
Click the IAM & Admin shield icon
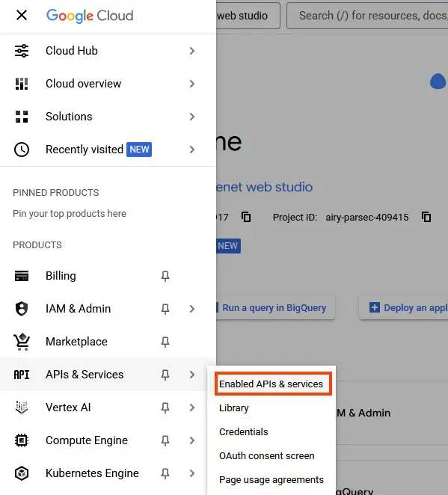click(x=22, y=309)
